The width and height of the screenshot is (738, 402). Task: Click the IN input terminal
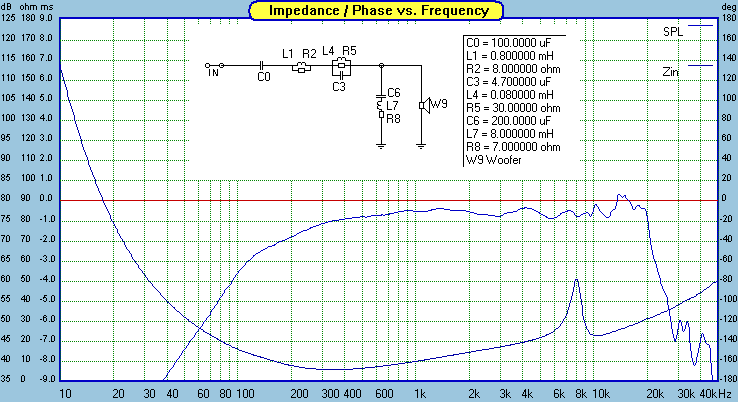point(213,67)
